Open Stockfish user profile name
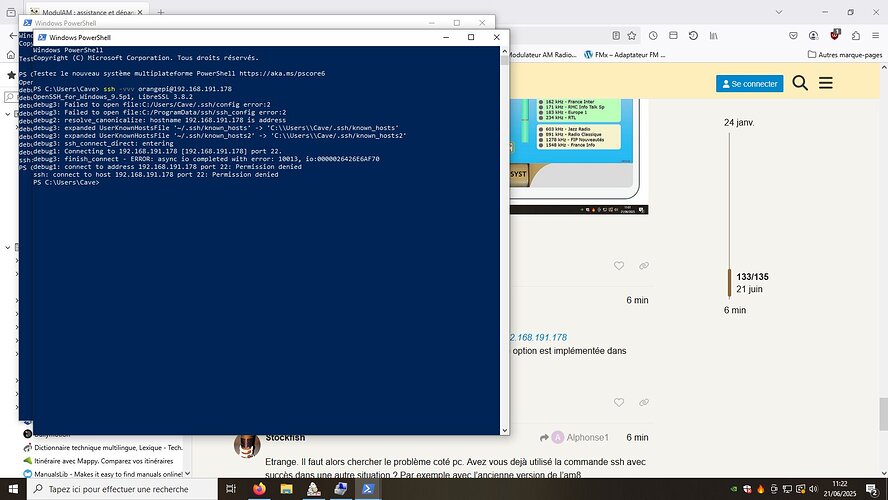This screenshot has width=888, height=500. (x=285, y=437)
